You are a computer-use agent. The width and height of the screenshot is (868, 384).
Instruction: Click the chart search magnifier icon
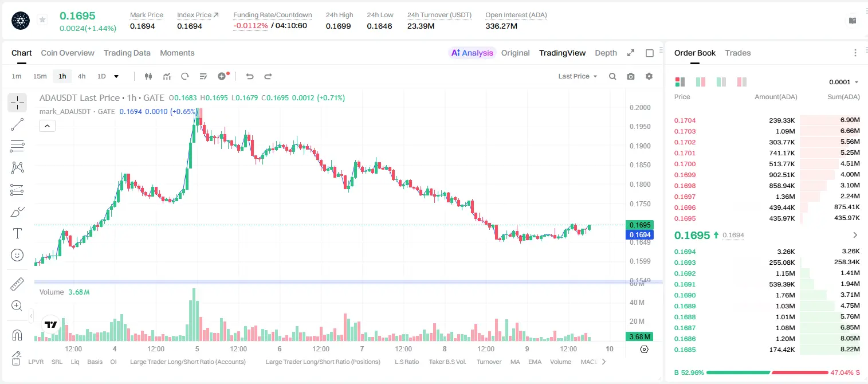(x=612, y=76)
